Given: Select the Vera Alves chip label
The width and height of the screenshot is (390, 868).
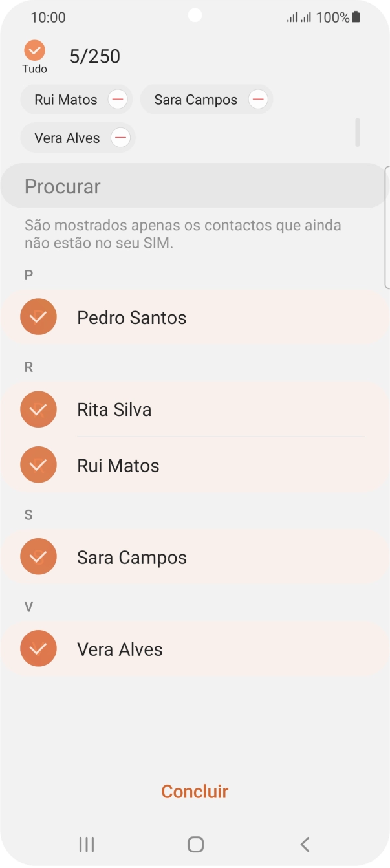Looking at the screenshot, I should click(x=68, y=137).
